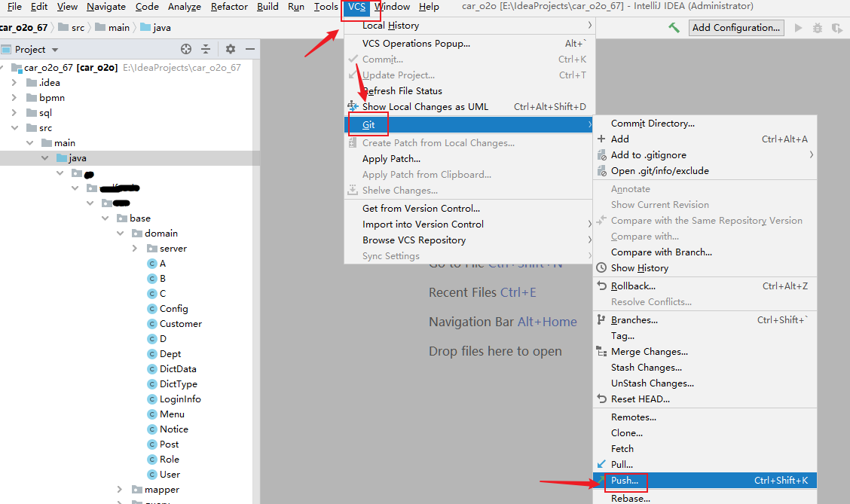
Task: Choose Pull in Git submenu
Action: 705,464
